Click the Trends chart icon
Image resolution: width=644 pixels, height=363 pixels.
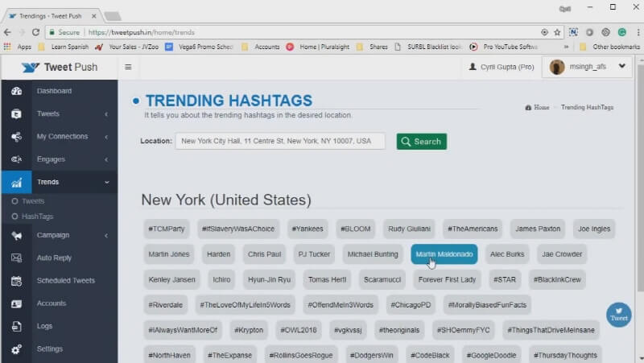(16, 183)
